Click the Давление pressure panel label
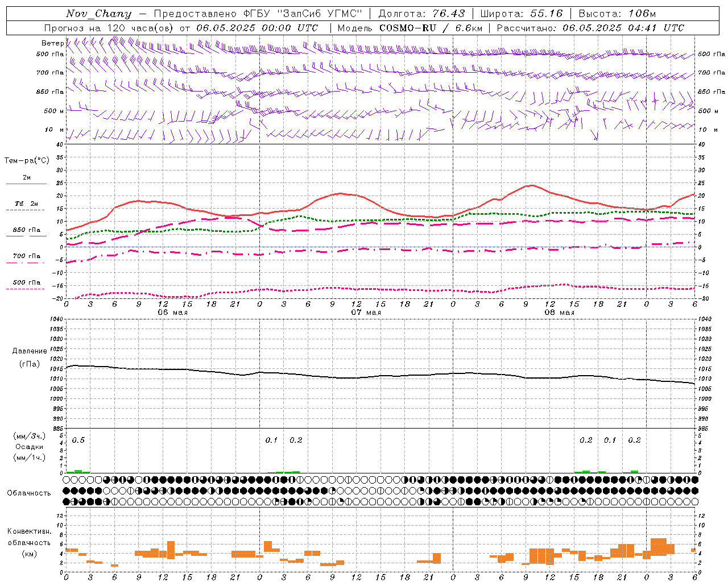The image size is (728, 582). coord(30,351)
